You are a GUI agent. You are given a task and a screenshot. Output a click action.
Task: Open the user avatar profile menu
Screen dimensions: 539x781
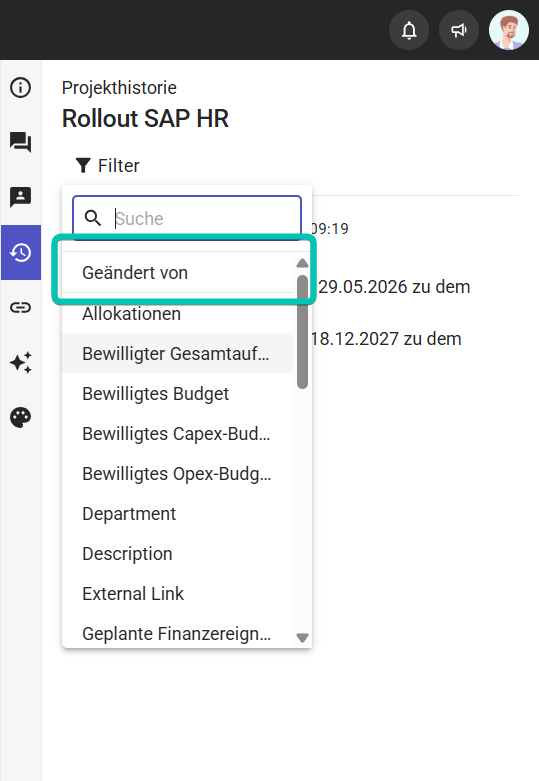coord(509,30)
